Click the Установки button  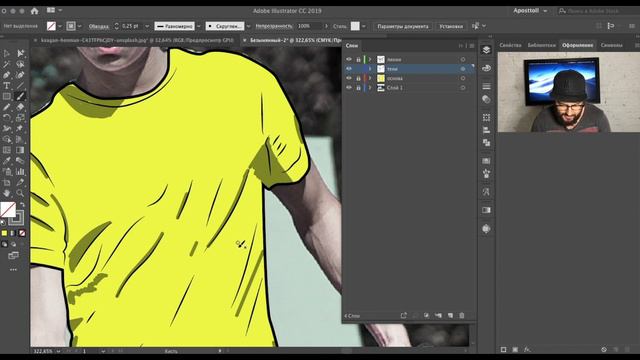coord(451,26)
